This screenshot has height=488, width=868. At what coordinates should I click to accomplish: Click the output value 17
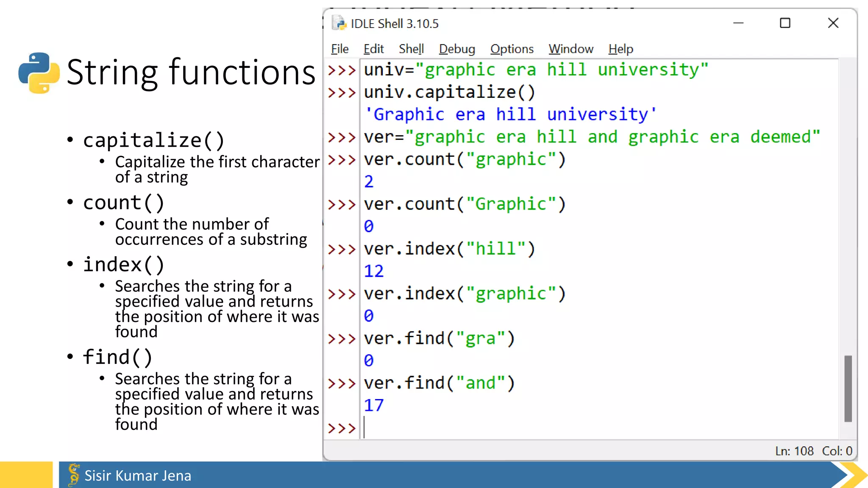tap(373, 405)
